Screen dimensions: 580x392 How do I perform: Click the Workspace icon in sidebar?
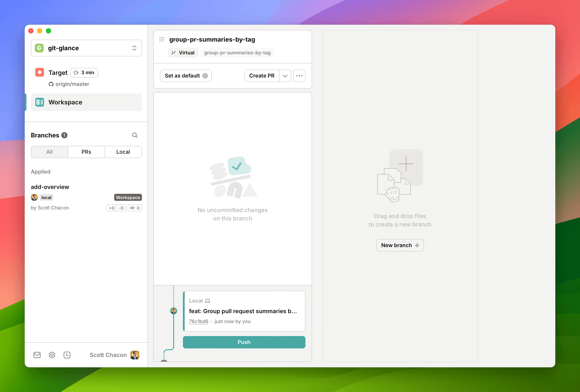tap(39, 102)
